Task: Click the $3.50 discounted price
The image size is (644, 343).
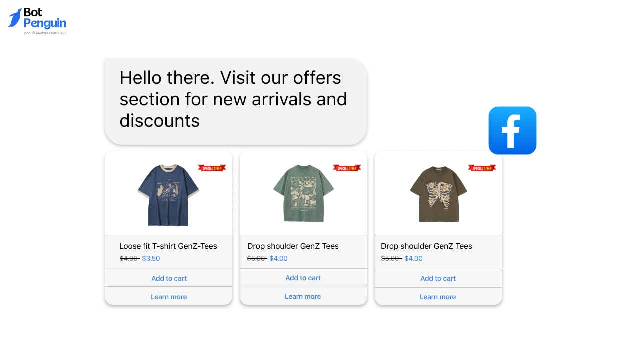Action: pos(151,258)
